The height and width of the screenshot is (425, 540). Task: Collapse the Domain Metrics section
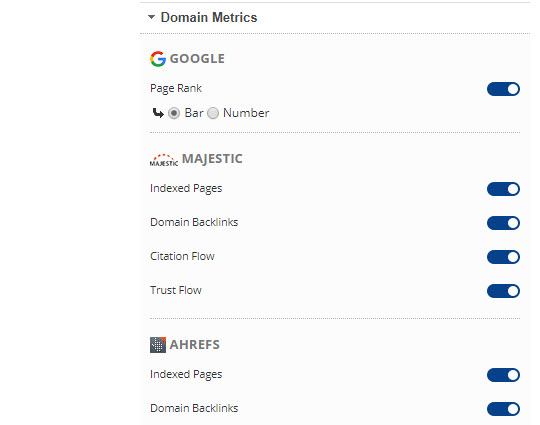tap(151, 17)
